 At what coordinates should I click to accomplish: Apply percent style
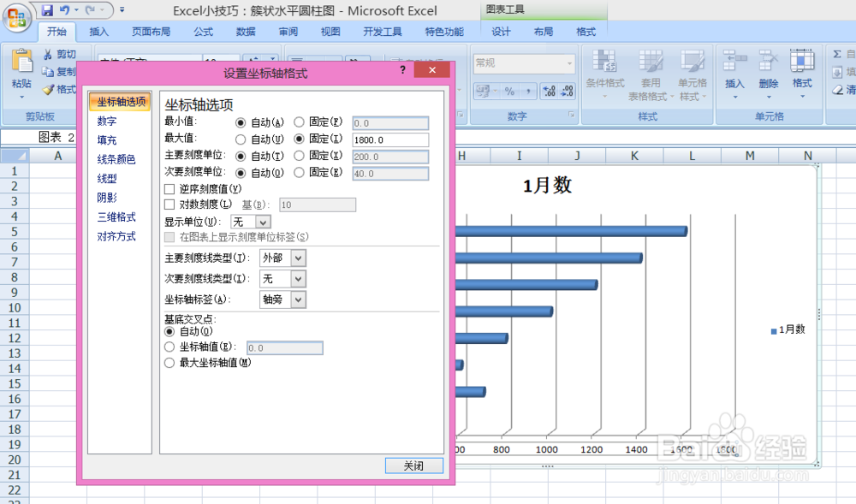[509, 91]
